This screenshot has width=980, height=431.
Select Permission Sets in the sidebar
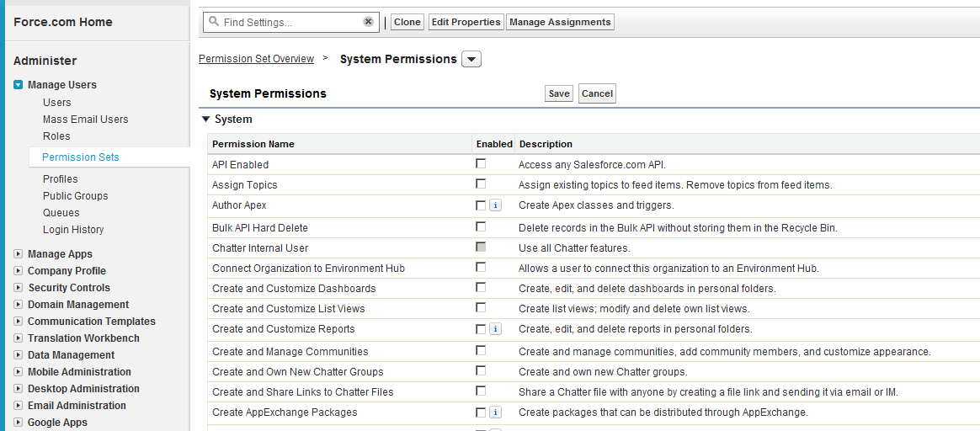pyautogui.click(x=81, y=157)
